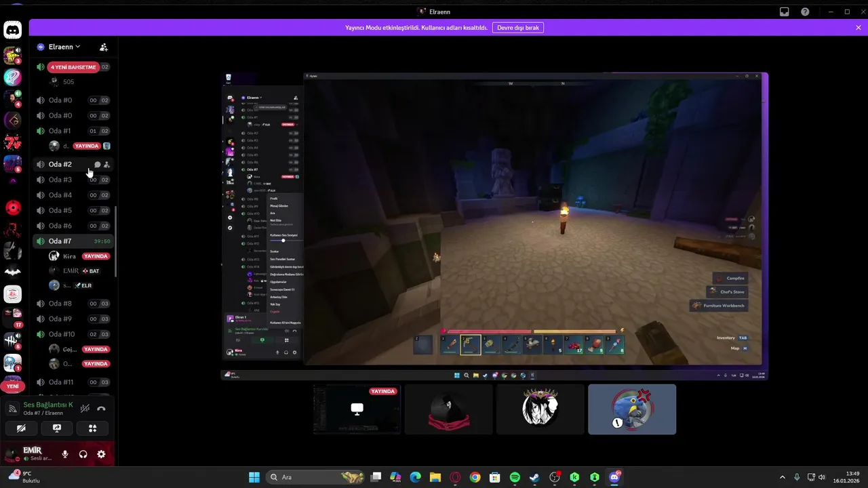This screenshot has width=868, height=488.
Task: Toggle headphone deafen in user panel
Action: [83, 454]
